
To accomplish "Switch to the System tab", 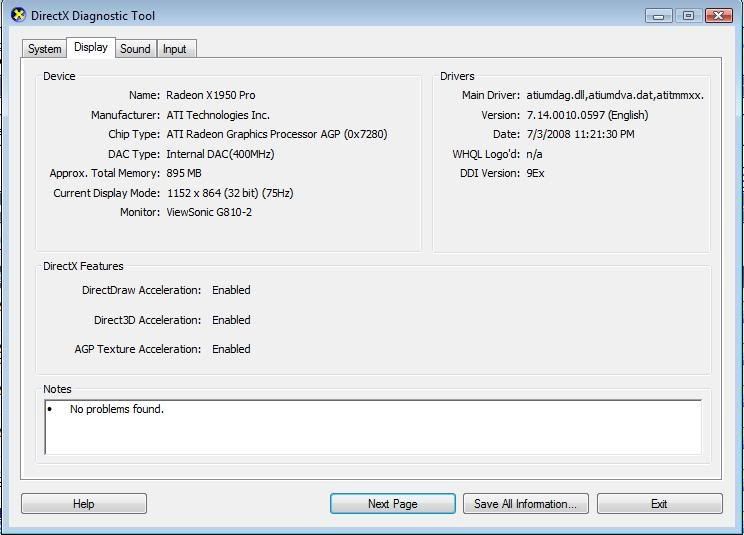I will tap(44, 49).
